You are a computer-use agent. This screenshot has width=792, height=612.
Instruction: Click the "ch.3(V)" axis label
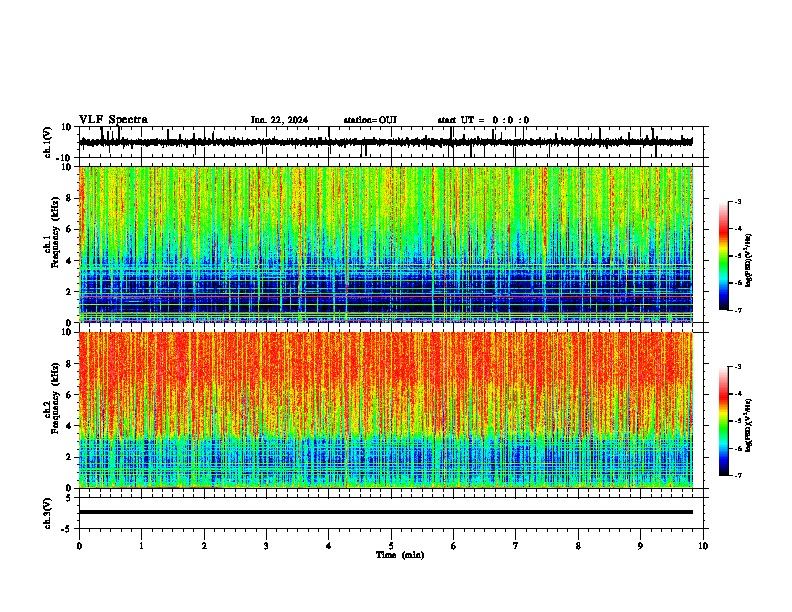click(x=48, y=513)
